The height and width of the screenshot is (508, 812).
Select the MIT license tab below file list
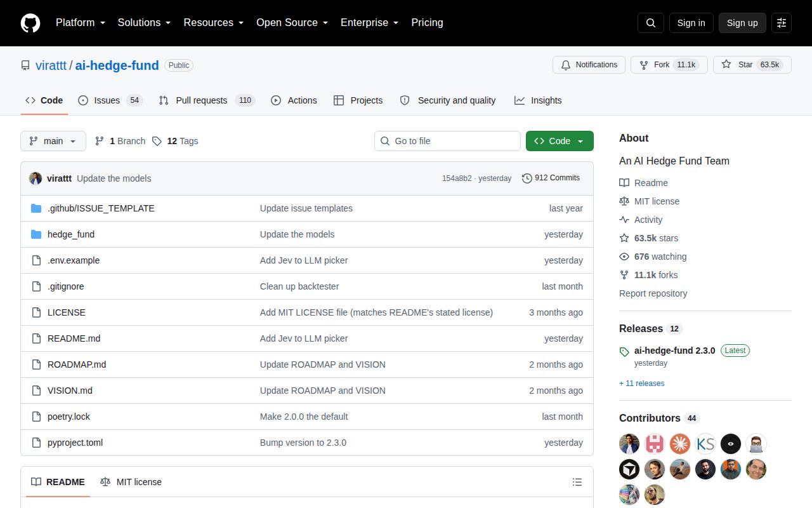click(131, 482)
